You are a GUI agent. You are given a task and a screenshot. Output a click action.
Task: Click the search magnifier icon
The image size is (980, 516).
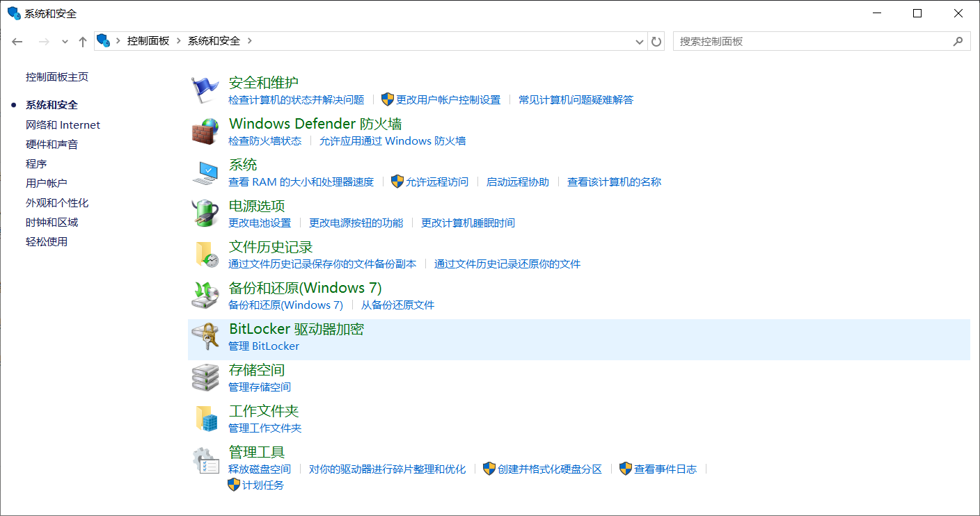958,41
